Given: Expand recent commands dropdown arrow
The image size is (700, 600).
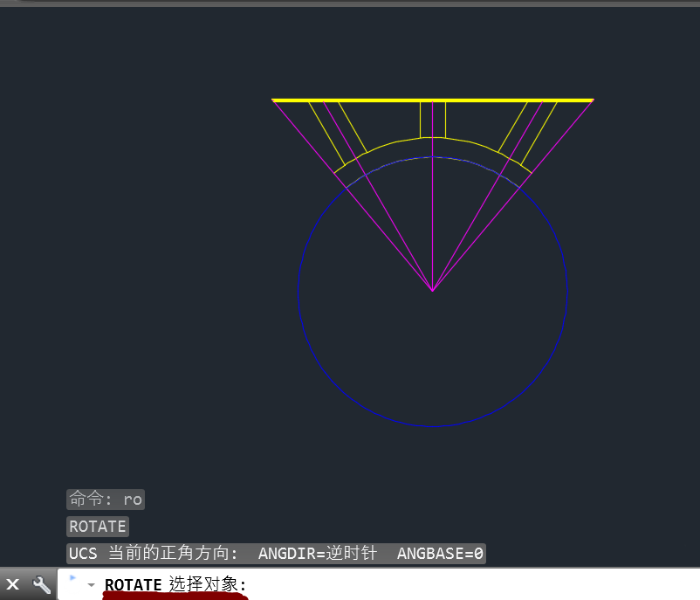Looking at the screenshot, I should (x=91, y=585).
